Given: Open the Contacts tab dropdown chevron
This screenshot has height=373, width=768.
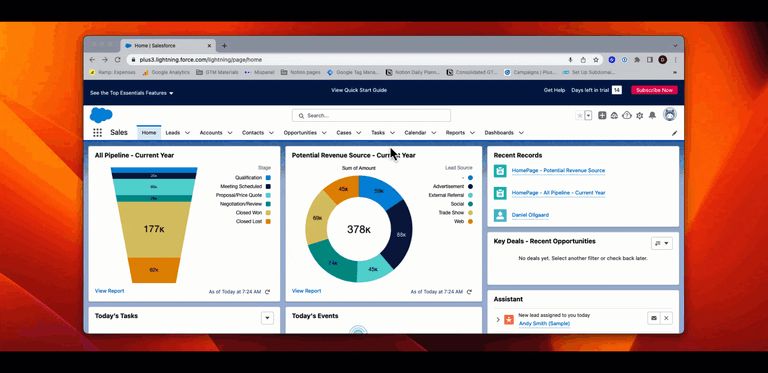Looking at the screenshot, I should [x=271, y=133].
